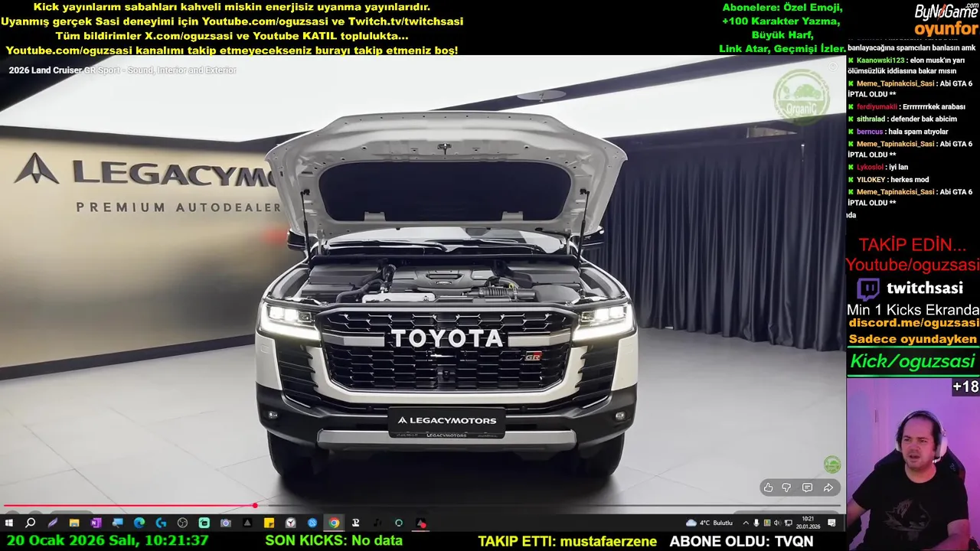
Task: Open the weather widget 4°C Bulutlu
Action: click(710, 523)
